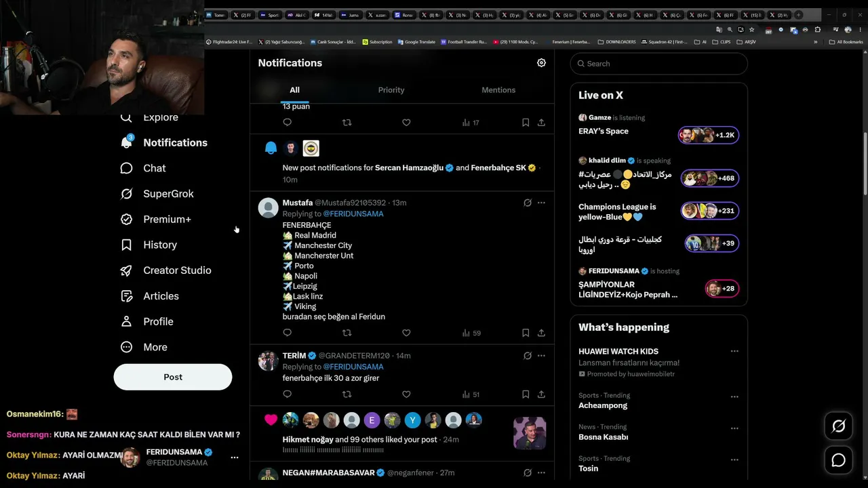The image size is (868, 488).
Task: Share Mustafa's FENERBAHÇE post
Action: pos(541,333)
